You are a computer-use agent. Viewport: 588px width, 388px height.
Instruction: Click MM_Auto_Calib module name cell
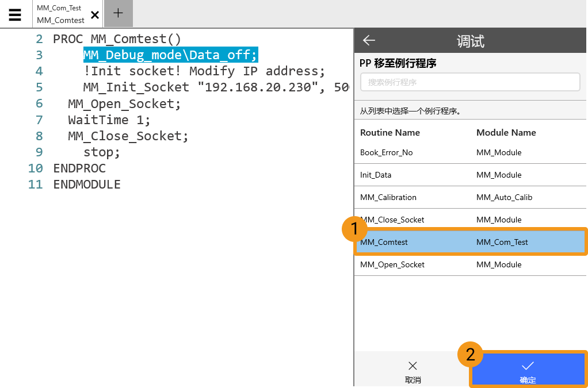504,197
